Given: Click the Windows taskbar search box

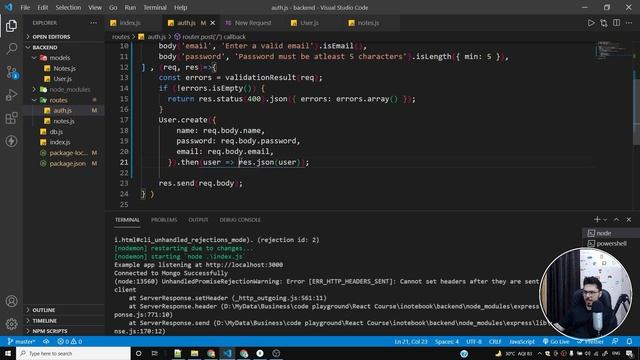Looking at the screenshot, I should [x=73, y=353].
